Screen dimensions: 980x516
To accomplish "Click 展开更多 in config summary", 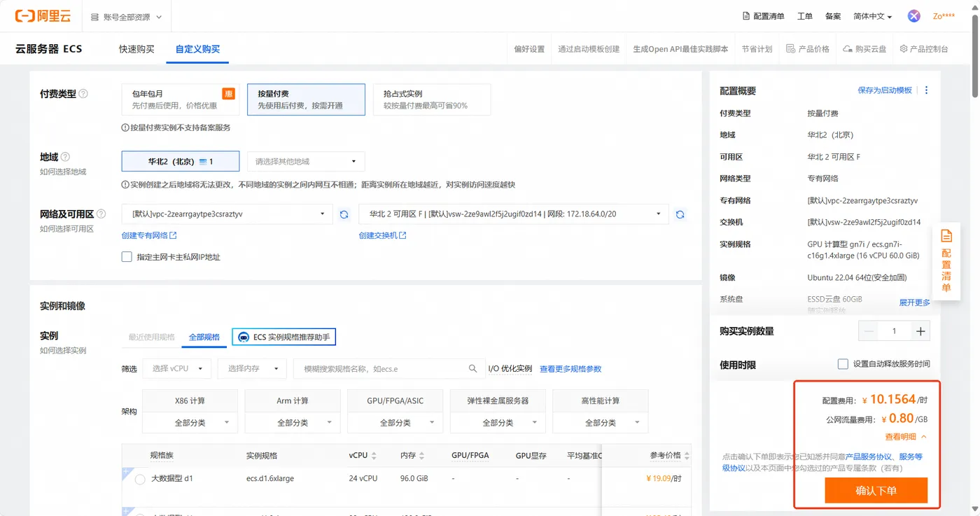I will point(915,302).
